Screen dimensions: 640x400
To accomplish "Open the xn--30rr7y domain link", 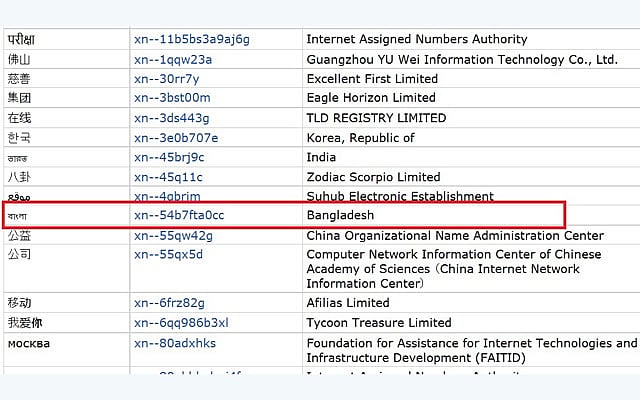I will (x=167, y=79).
